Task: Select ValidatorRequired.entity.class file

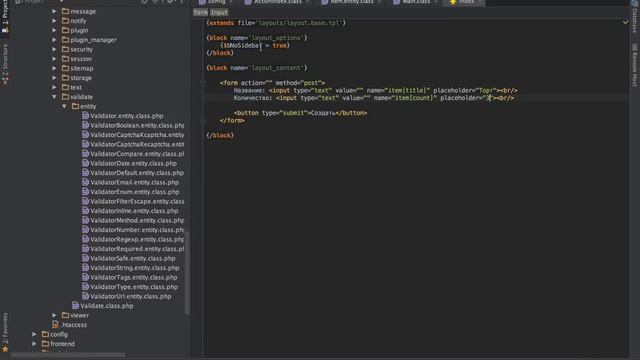Action: [133, 249]
